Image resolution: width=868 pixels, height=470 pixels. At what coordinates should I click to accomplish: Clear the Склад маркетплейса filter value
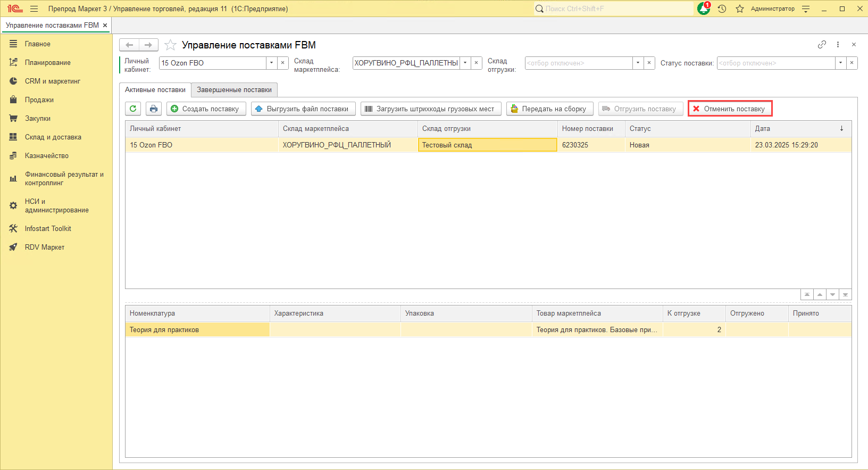point(477,63)
